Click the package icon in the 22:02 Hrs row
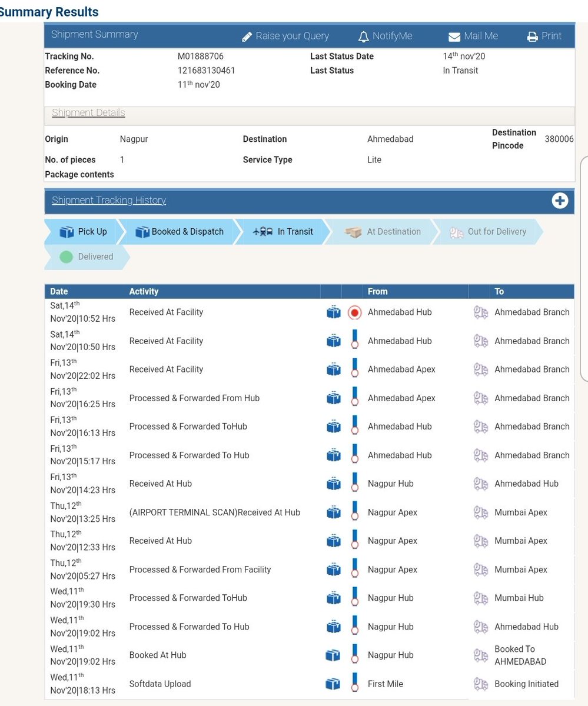Image resolution: width=588 pixels, height=706 pixels. (334, 369)
